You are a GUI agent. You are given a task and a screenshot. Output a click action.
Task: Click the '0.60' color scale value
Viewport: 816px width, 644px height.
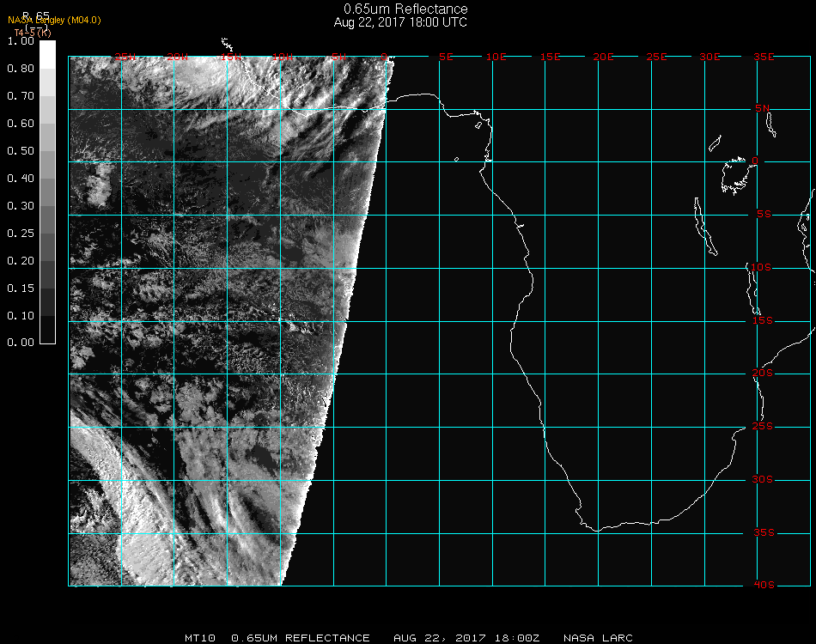21,124
